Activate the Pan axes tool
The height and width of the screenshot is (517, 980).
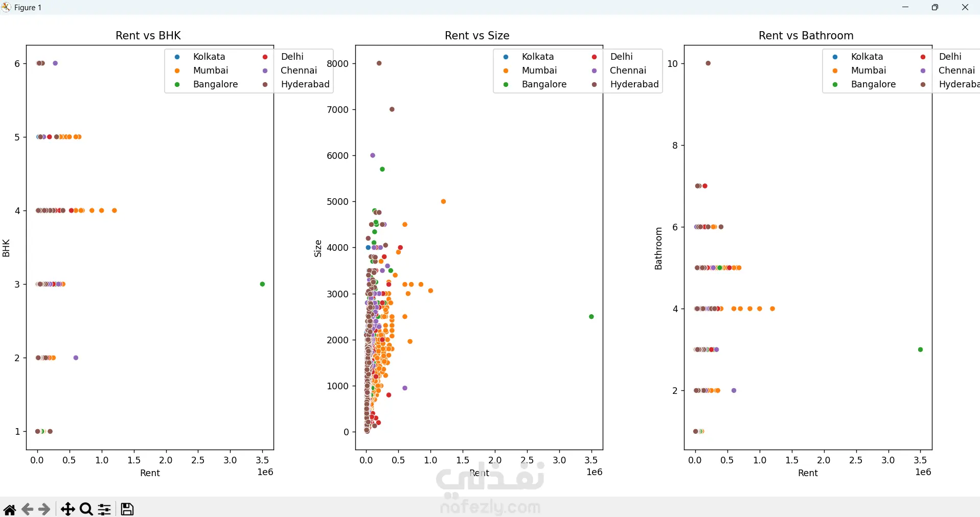click(67, 509)
